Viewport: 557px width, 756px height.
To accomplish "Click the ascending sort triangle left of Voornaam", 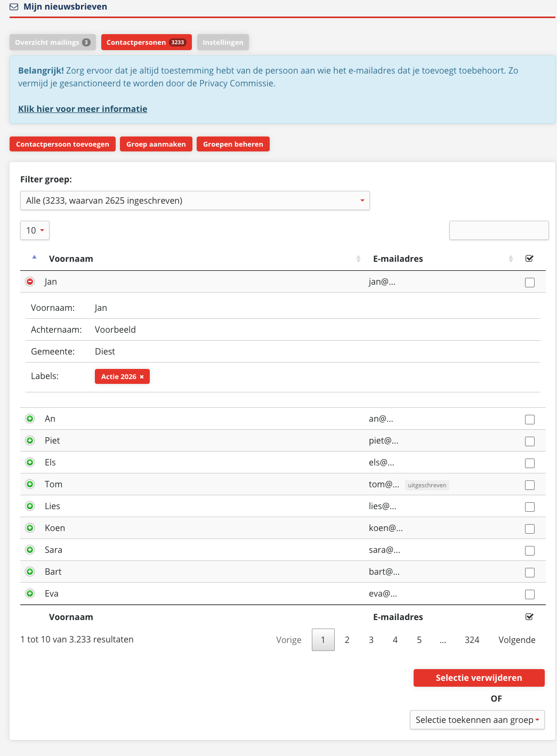I will point(34,257).
